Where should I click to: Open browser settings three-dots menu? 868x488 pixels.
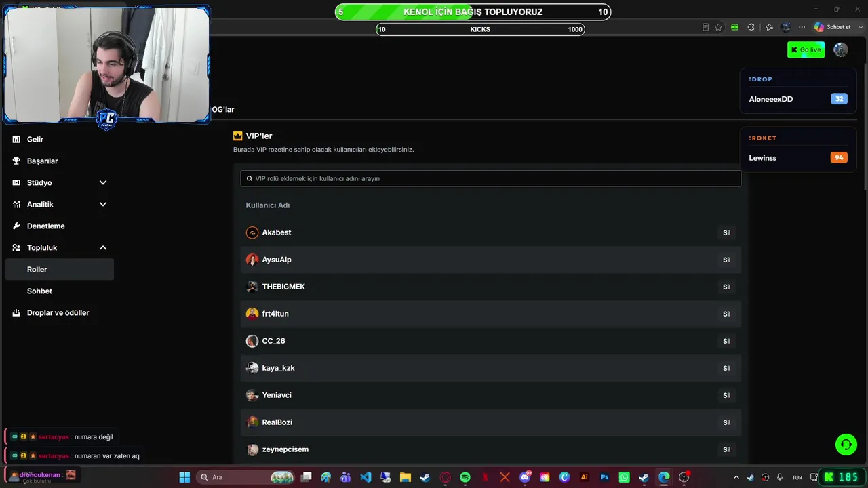[802, 27]
